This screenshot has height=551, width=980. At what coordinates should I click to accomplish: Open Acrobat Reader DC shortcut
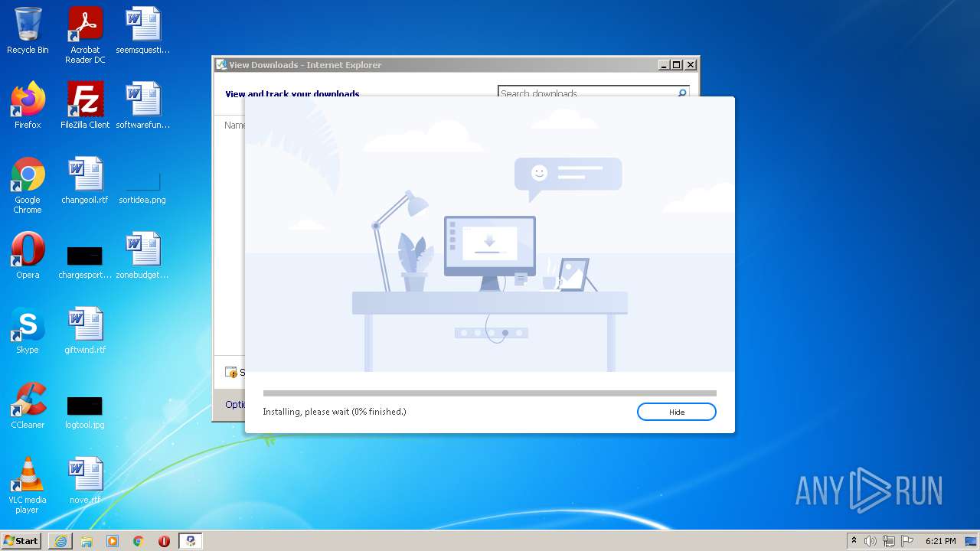pyautogui.click(x=85, y=35)
